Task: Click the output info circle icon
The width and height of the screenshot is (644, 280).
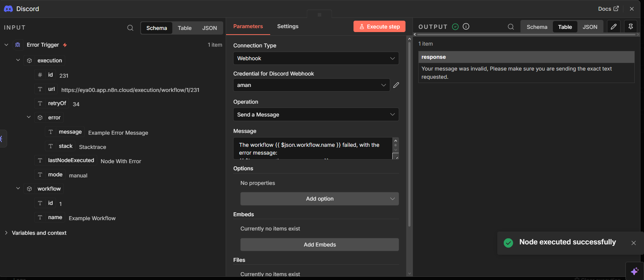Action: click(x=466, y=27)
